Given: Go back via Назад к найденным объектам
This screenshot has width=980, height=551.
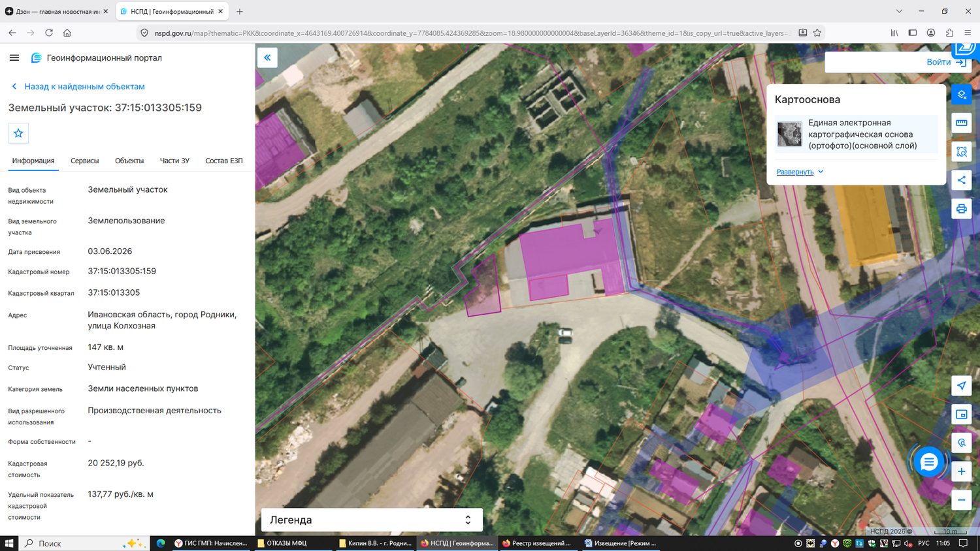Looking at the screenshot, I should point(78,86).
